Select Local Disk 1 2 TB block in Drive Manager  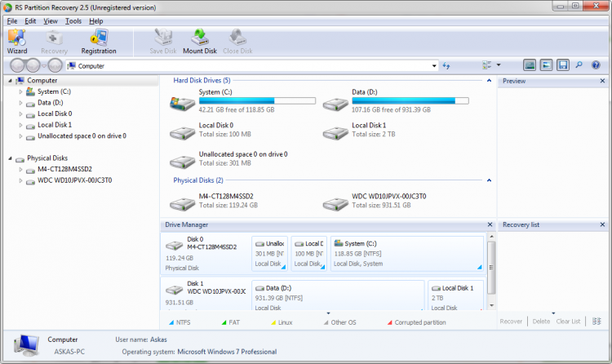click(456, 295)
